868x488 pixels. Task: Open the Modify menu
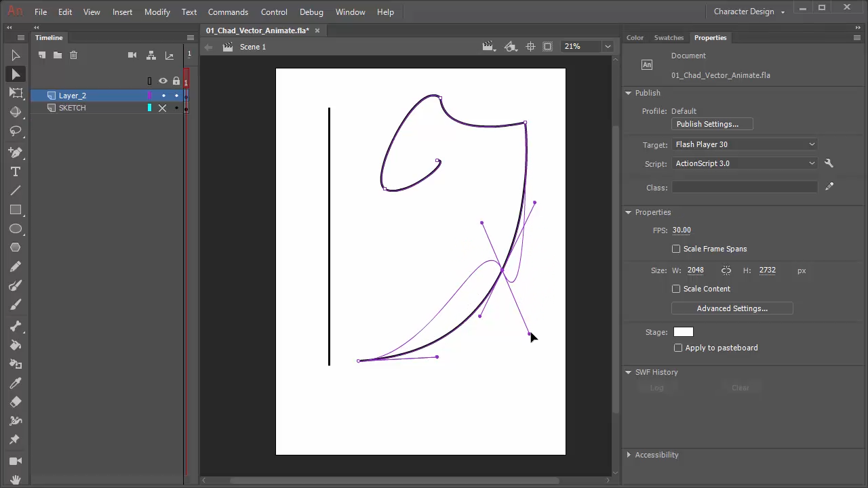coord(157,12)
